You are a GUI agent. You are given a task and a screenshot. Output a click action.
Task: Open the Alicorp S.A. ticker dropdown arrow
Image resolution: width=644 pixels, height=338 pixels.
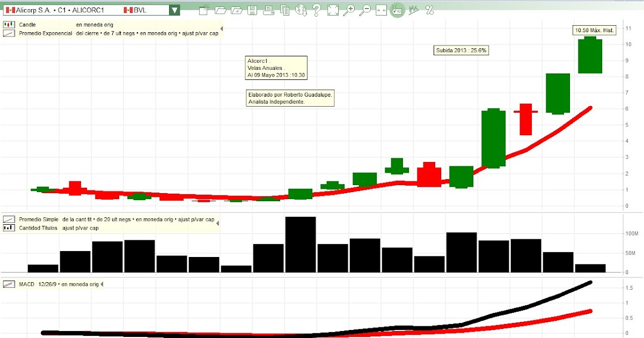click(x=174, y=10)
